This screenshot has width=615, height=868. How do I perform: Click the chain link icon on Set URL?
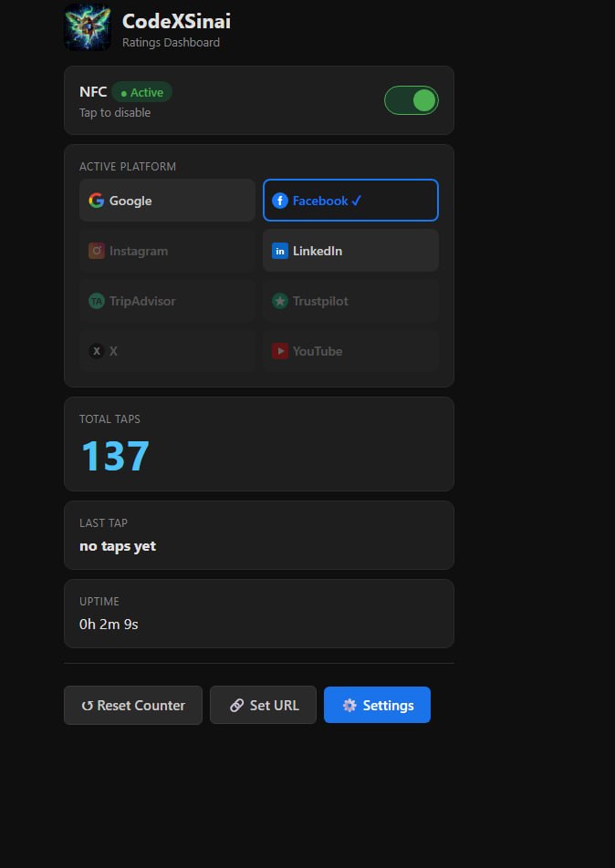[236, 706]
